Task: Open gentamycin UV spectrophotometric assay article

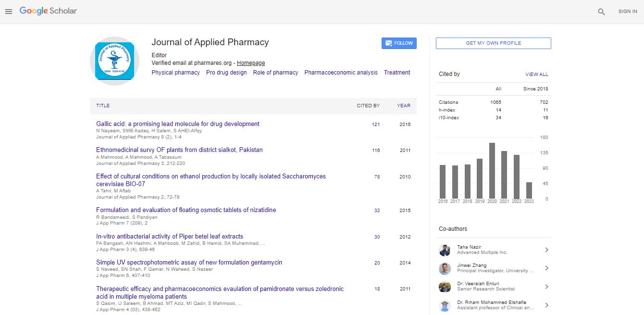Action: (x=189, y=263)
